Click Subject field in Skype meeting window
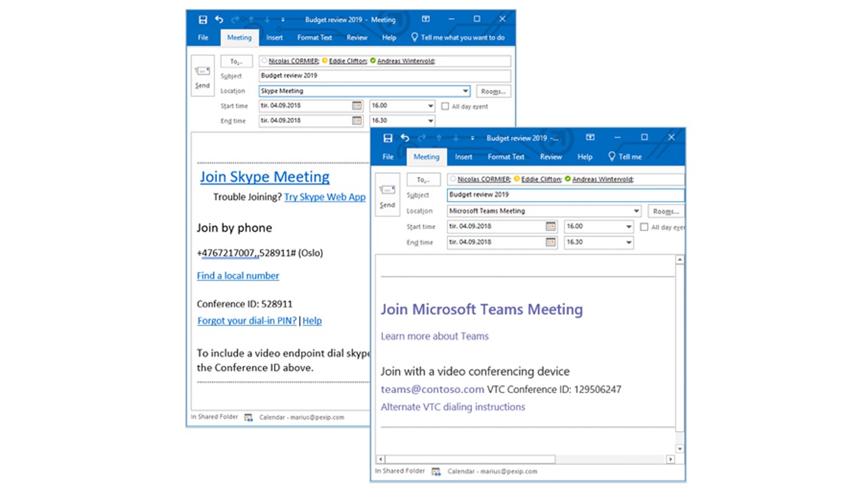The height and width of the screenshot is (488, 868). (x=385, y=76)
